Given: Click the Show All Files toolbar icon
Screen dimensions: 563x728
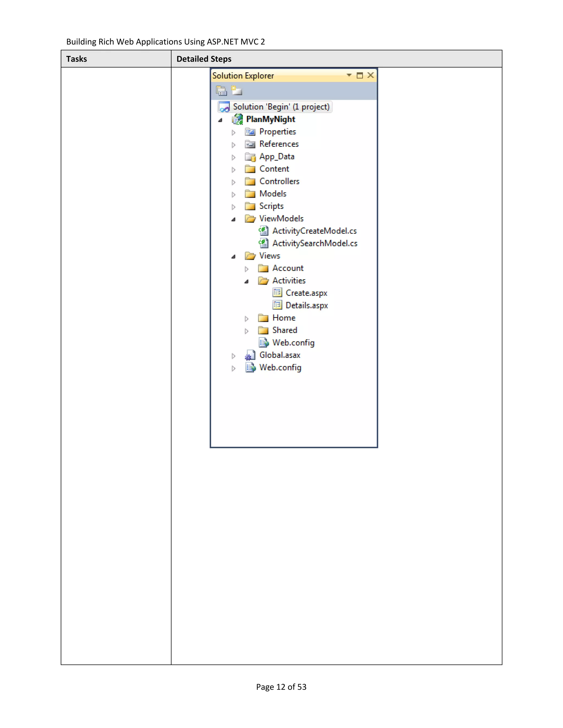Looking at the screenshot, I should [236, 90].
